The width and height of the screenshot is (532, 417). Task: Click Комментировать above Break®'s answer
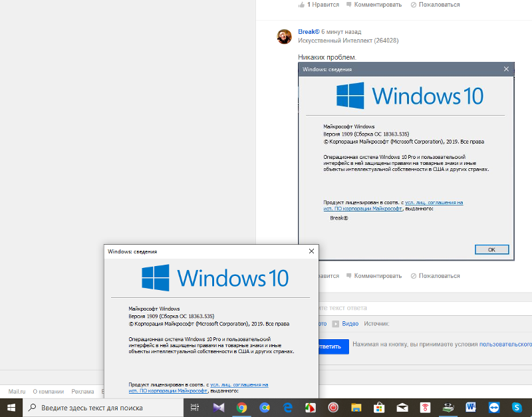point(374,5)
